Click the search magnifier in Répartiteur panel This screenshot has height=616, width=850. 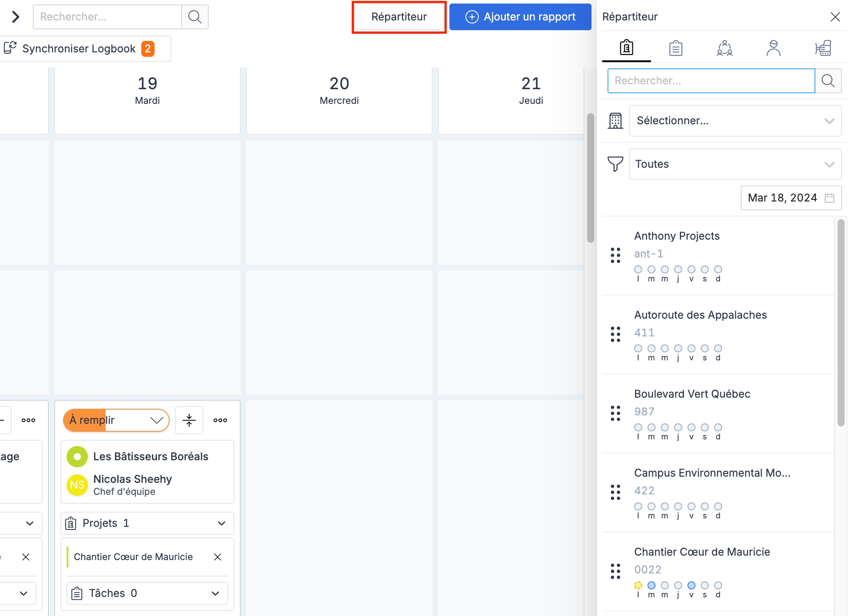(828, 81)
